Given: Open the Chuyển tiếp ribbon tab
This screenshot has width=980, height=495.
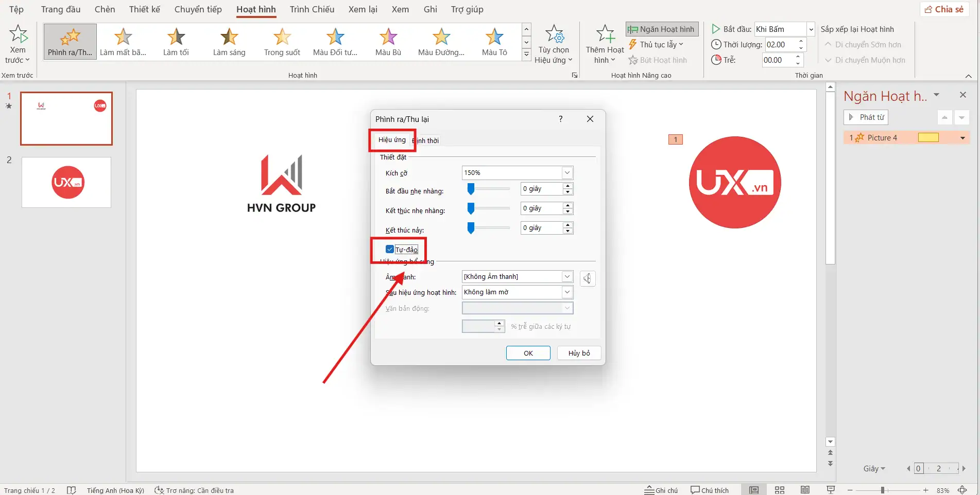Looking at the screenshot, I should (x=198, y=9).
